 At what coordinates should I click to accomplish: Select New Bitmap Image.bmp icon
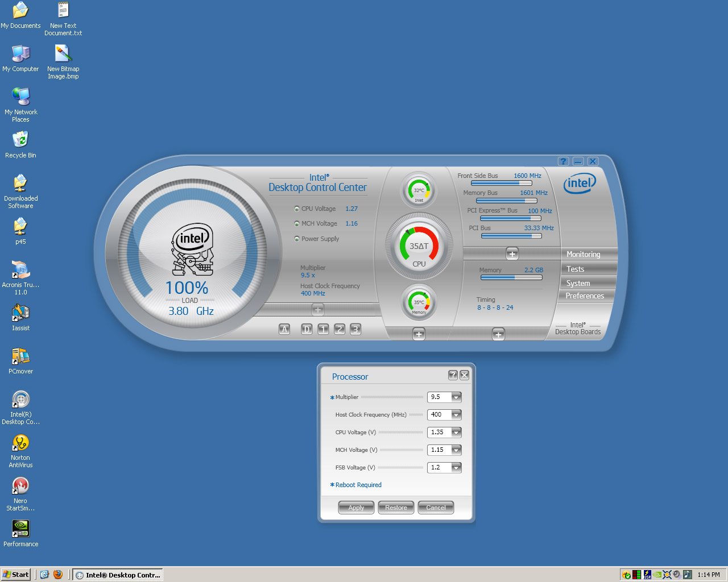63,62
